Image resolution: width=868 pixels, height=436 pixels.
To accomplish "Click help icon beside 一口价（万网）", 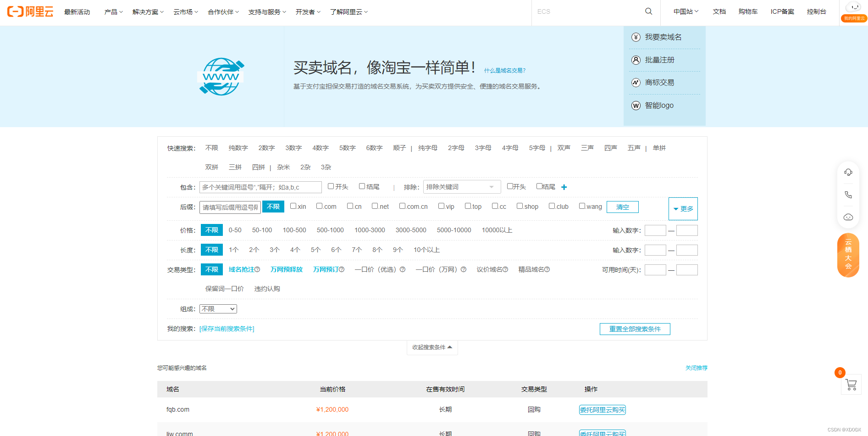I will click(x=464, y=270).
